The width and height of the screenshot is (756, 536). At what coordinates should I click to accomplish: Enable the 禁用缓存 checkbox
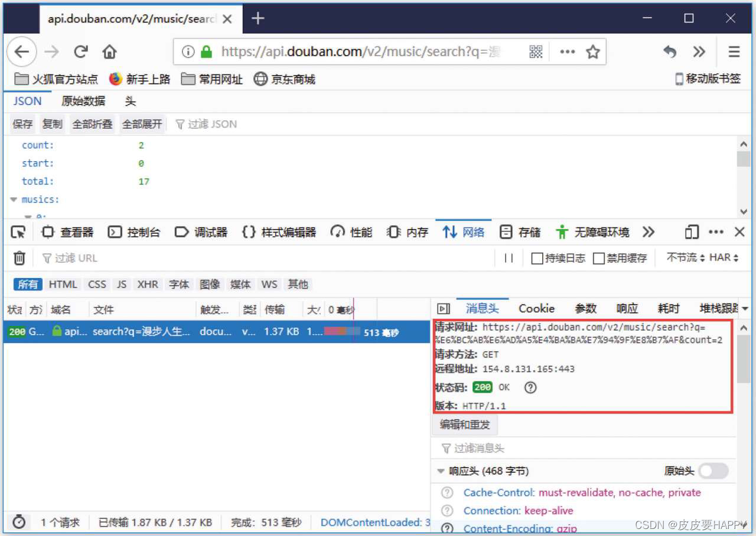[599, 259]
